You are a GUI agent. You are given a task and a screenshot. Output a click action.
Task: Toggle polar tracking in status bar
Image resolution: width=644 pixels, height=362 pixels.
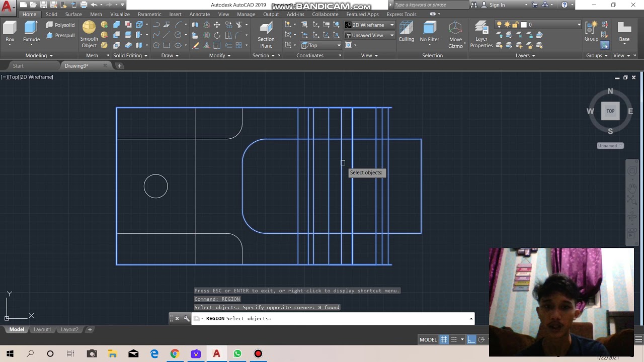[481, 339]
